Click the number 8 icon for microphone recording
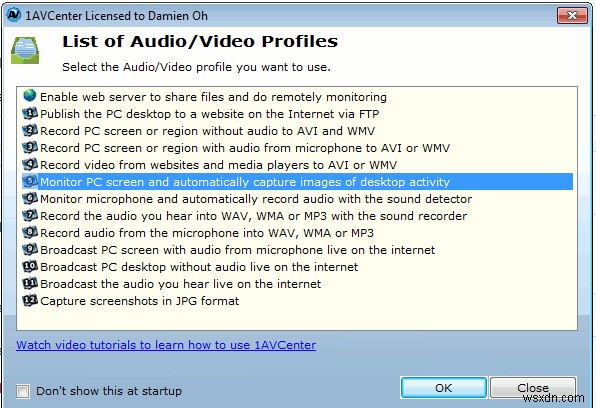Screen dimensions: 596x408 (30, 232)
